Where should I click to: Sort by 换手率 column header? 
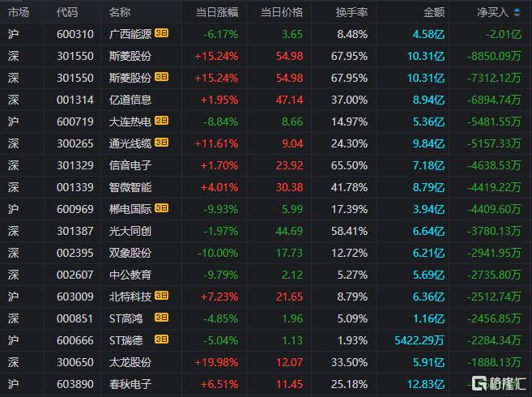tap(352, 13)
